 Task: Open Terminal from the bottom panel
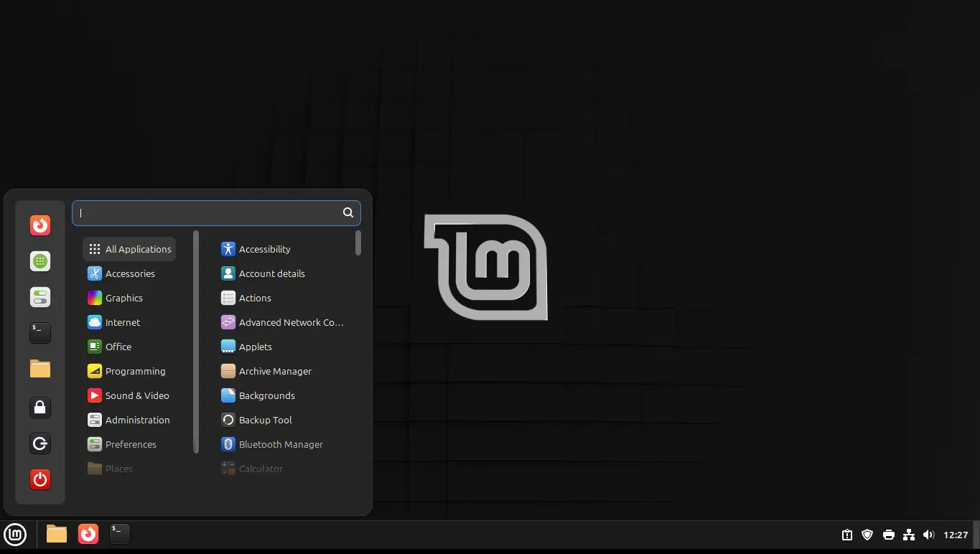(119, 534)
